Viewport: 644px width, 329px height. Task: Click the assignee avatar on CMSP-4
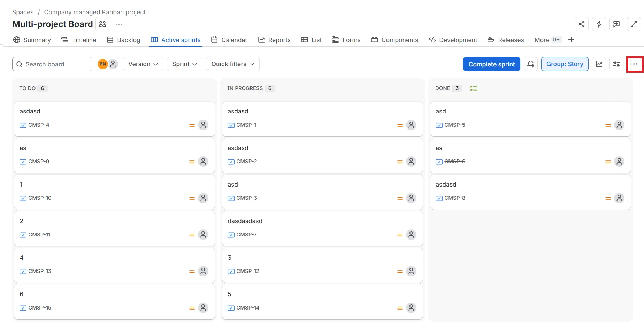pyautogui.click(x=203, y=125)
